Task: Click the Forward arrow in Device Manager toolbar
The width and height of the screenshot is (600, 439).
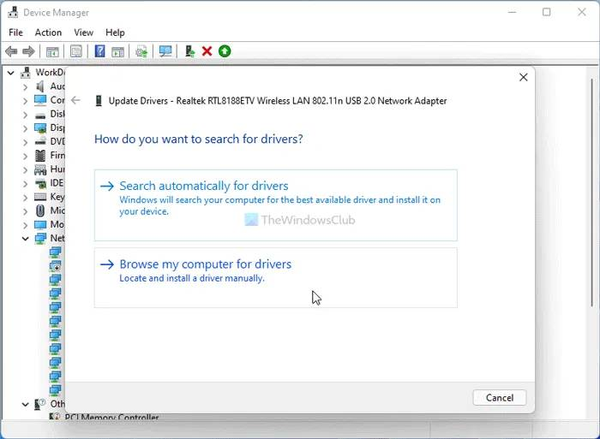Action: 29,51
